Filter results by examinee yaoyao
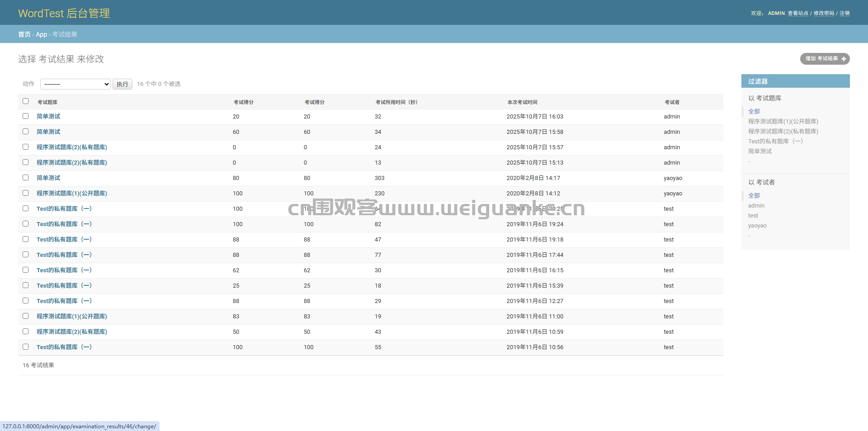The width and height of the screenshot is (868, 431). click(x=757, y=226)
